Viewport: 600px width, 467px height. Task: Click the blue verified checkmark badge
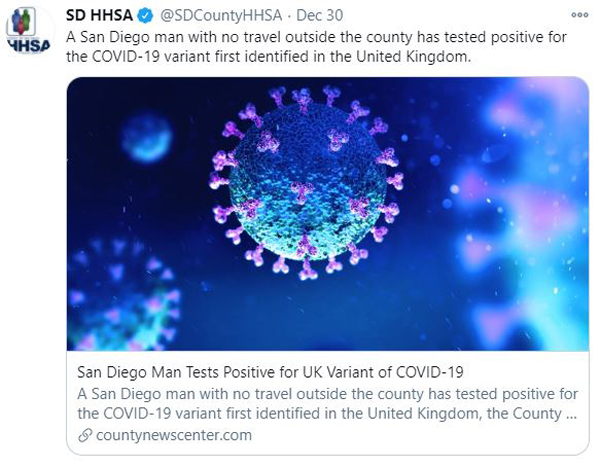145,16
